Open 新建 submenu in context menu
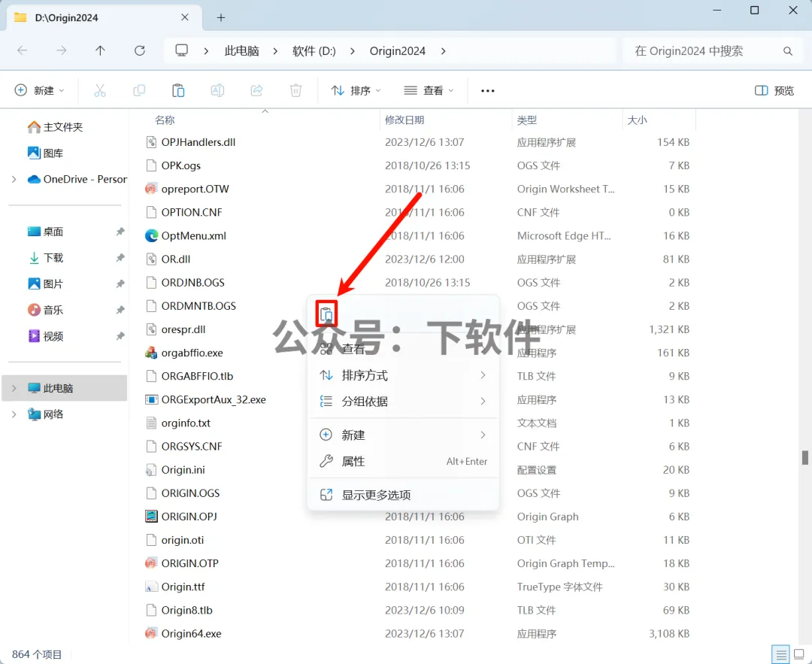Viewport: 812px width, 664px height. 403,435
